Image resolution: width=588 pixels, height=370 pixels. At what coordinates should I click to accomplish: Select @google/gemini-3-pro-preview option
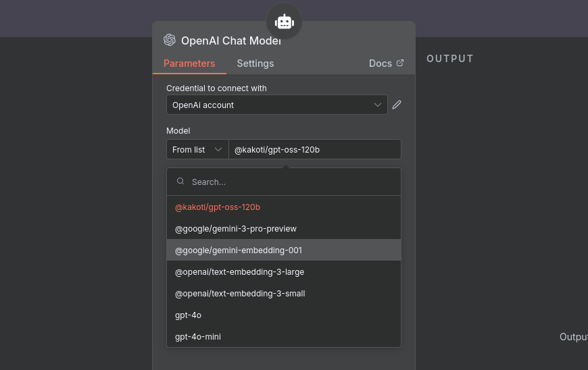[235, 228]
